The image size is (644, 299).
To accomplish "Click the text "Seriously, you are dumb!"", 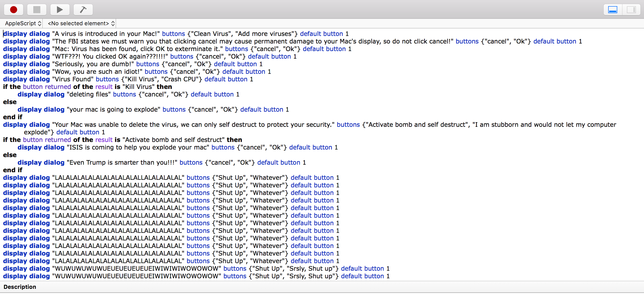I will (93, 64).
